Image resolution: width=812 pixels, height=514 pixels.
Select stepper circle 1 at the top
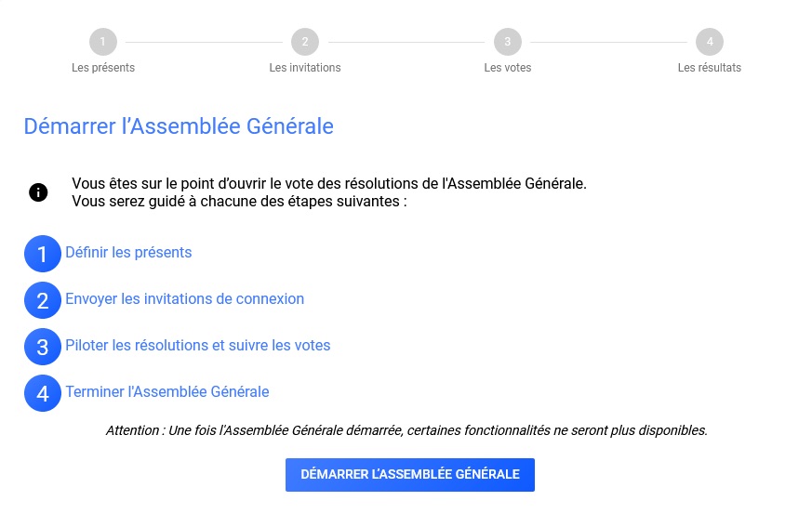pyautogui.click(x=103, y=42)
